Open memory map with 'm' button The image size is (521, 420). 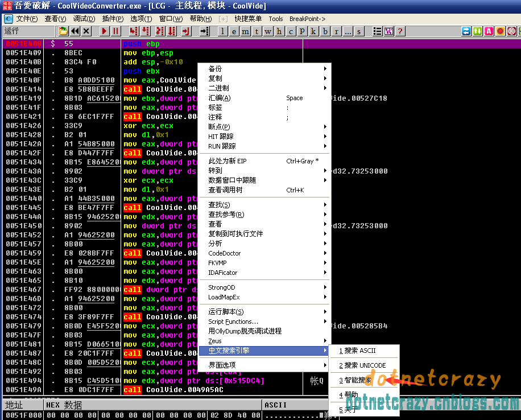(x=246, y=31)
